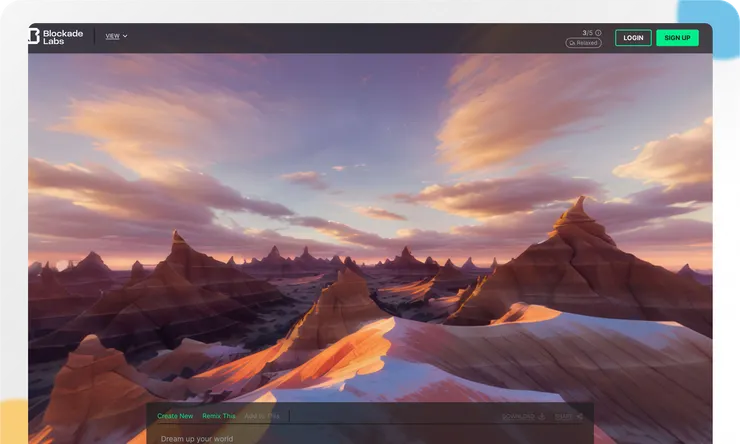The width and height of the screenshot is (740, 444).
Task: Click the 3/5 generations counter
Action: point(587,33)
